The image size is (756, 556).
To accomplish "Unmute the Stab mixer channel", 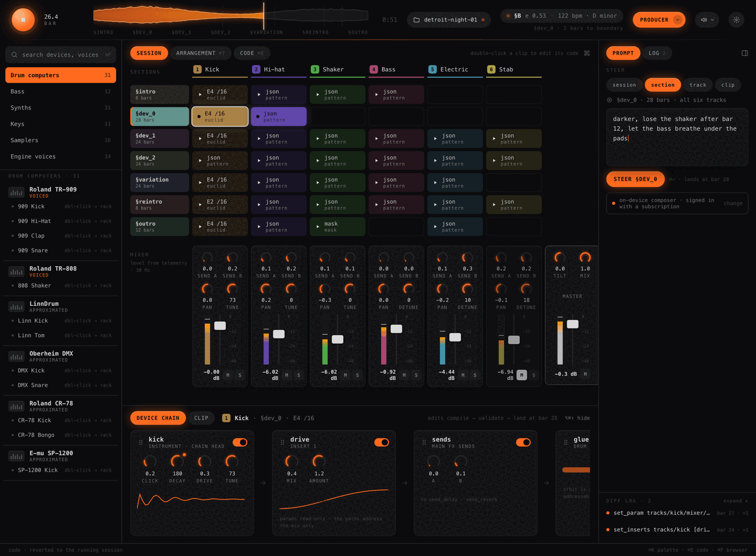I will pyautogui.click(x=522, y=375).
